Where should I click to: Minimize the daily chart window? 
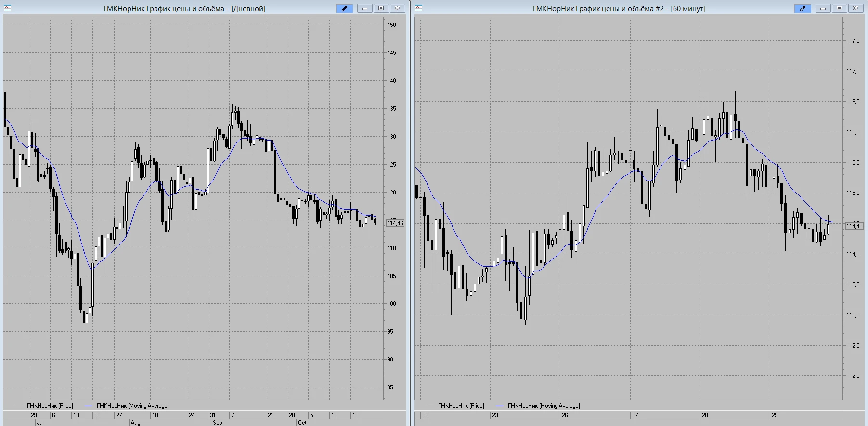coord(364,8)
